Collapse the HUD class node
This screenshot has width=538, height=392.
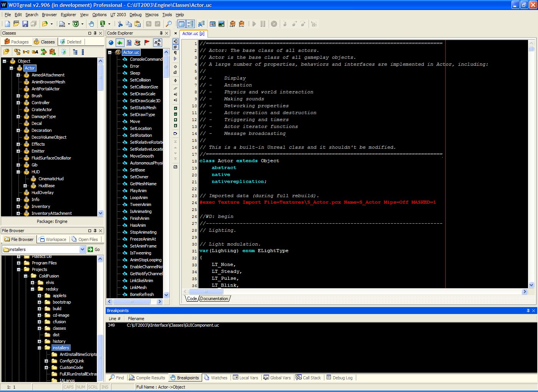coord(18,172)
